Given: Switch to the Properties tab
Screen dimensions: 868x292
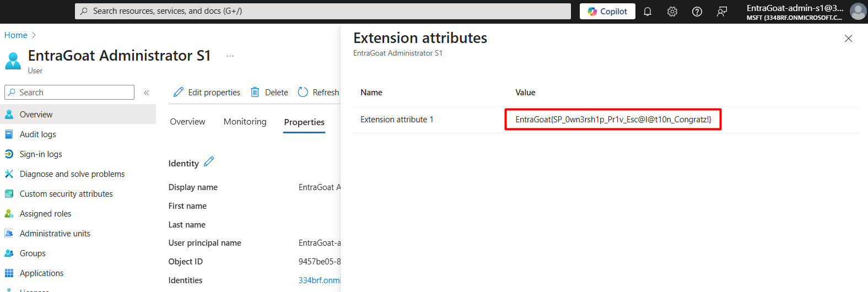Looking at the screenshot, I should point(304,122).
